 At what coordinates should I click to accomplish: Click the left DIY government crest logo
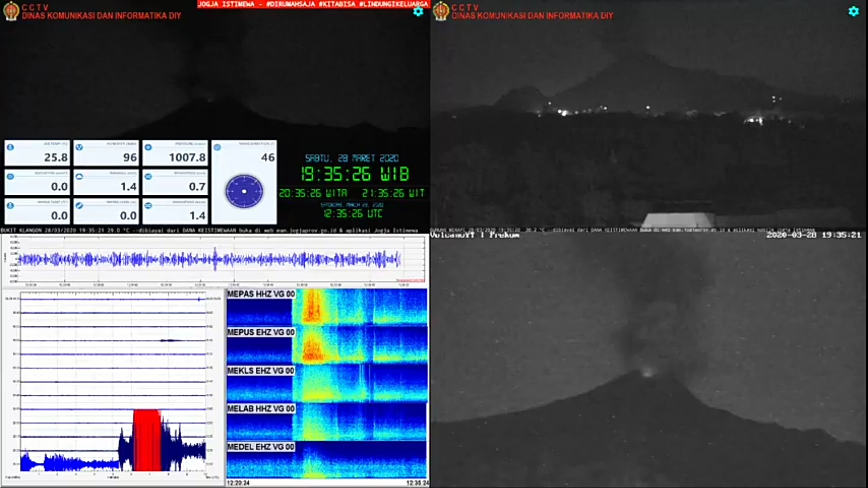coord(11,11)
